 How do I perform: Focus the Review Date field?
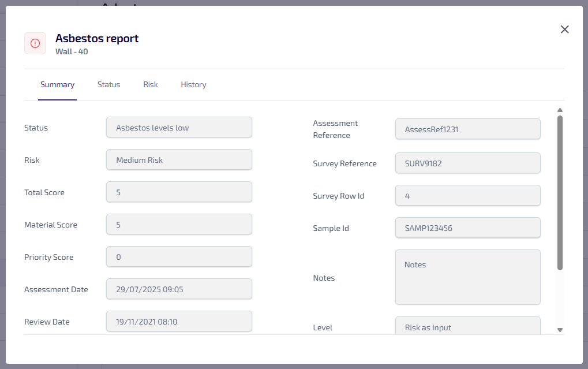[179, 322]
